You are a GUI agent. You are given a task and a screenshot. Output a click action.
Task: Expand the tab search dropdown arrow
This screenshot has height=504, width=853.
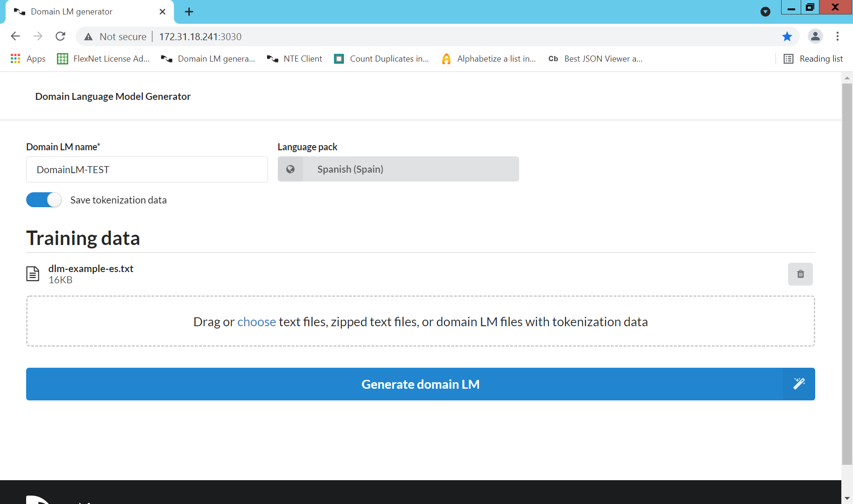765,12
